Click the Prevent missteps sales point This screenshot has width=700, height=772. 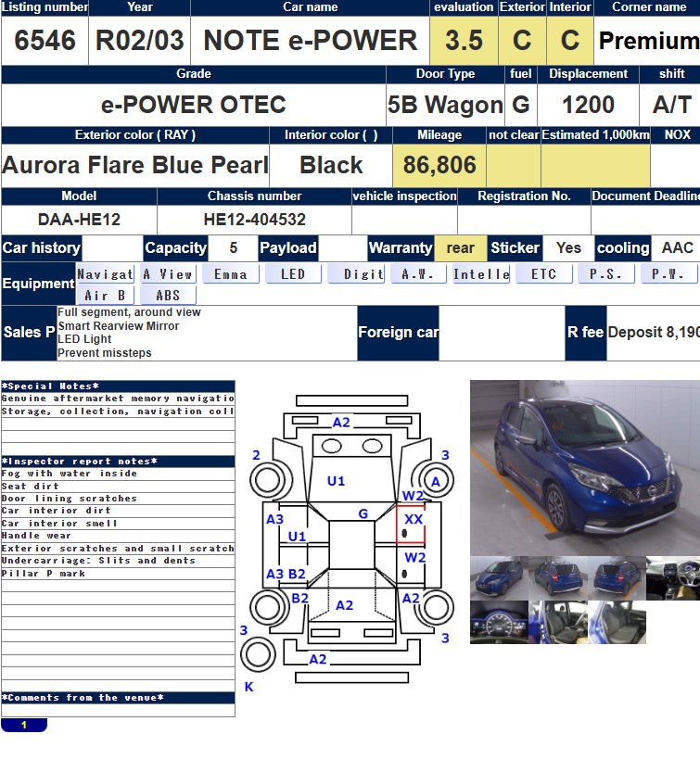105,353
